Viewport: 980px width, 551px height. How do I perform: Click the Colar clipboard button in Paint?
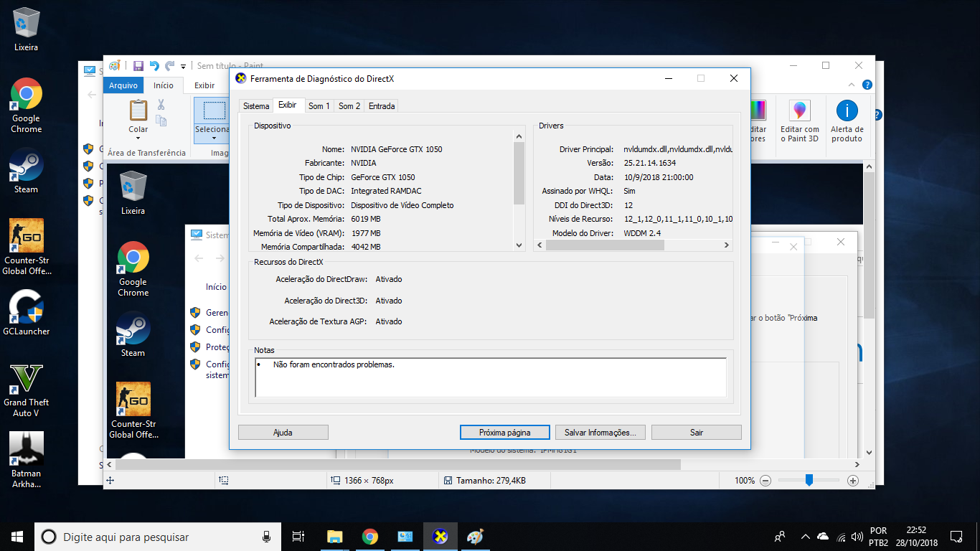(138, 110)
